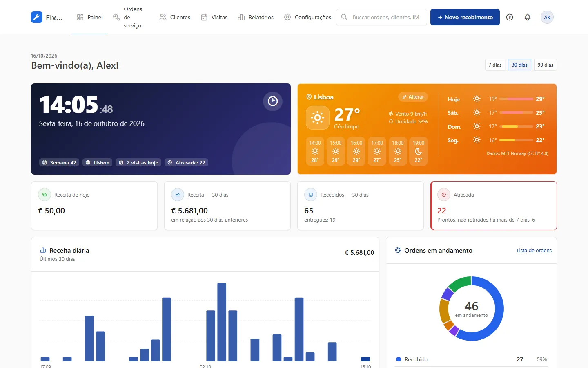Focus the Buscar ordens search field
Screen dimensions: 588x368
[381, 17]
